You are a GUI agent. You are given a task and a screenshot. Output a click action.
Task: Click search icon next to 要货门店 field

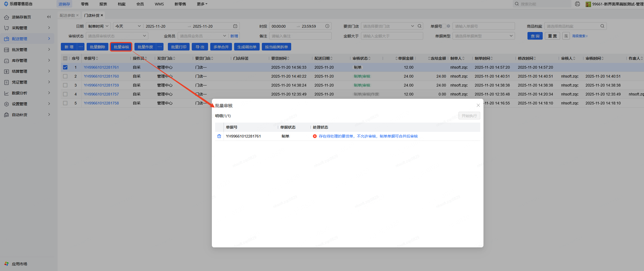420,26
